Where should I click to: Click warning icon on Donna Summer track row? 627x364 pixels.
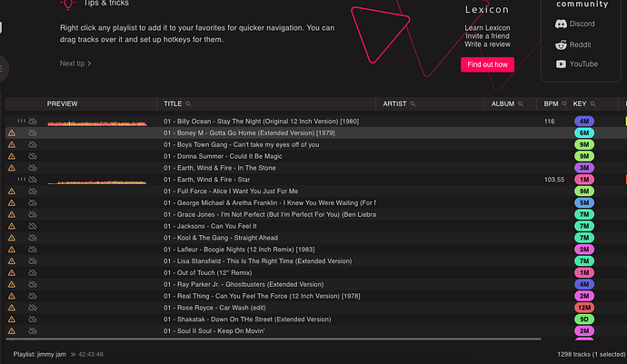point(12,156)
